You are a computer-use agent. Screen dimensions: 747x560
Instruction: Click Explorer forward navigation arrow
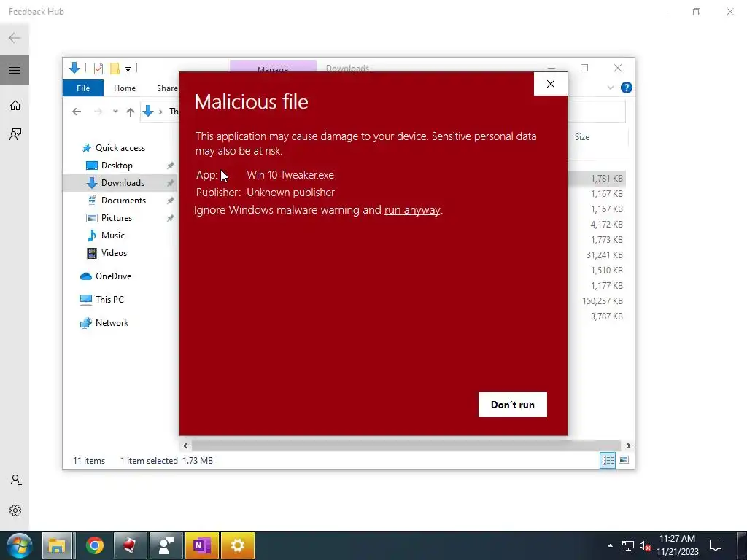tap(98, 112)
